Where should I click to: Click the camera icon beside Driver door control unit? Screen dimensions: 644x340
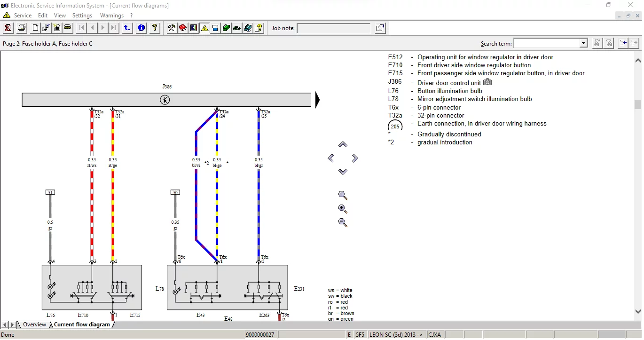(487, 82)
